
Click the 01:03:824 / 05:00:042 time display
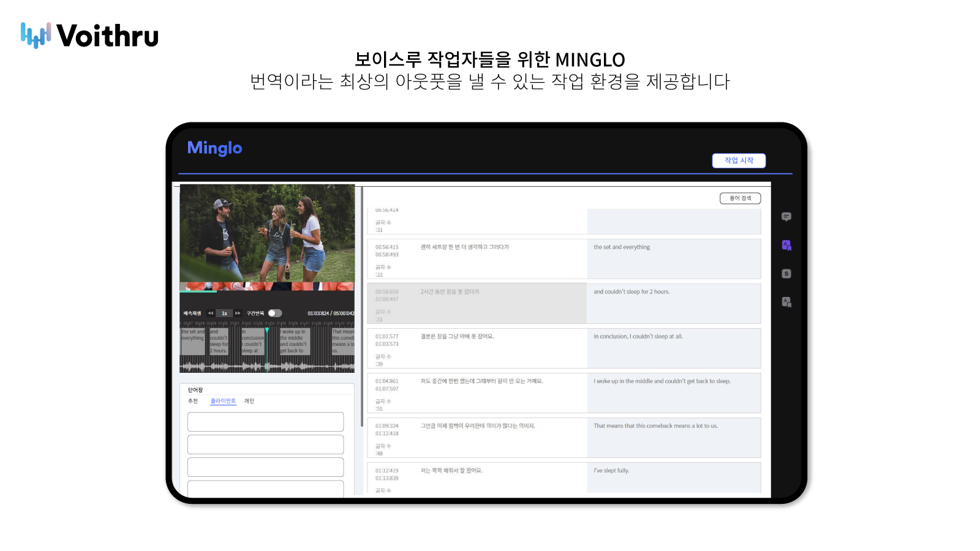pyautogui.click(x=331, y=313)
